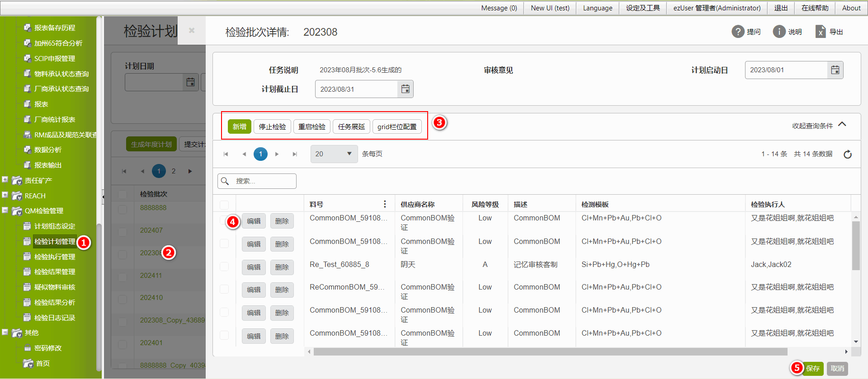Viewport: 868px width, 379px height.
Task: Click the 说明 info icon
Action: (779, 32)
